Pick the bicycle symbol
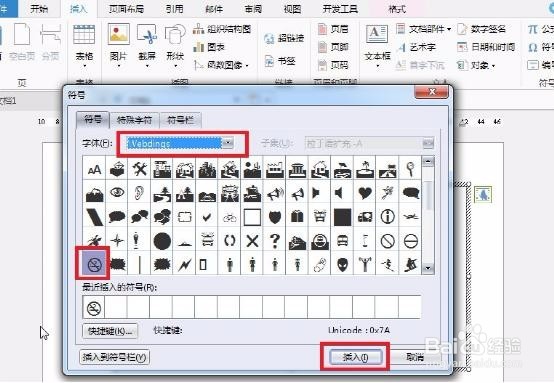This screenshot has height=383, width=554. click(230, 217)
